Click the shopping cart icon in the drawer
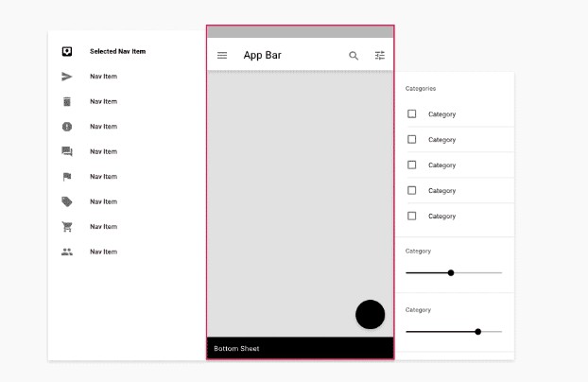Image resolution: width=588 pixels, height=382 pixels. pos(67,227)
